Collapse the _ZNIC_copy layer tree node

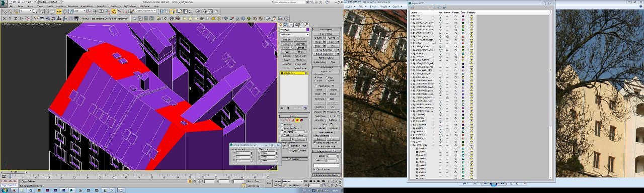click(x=412, y=145)
